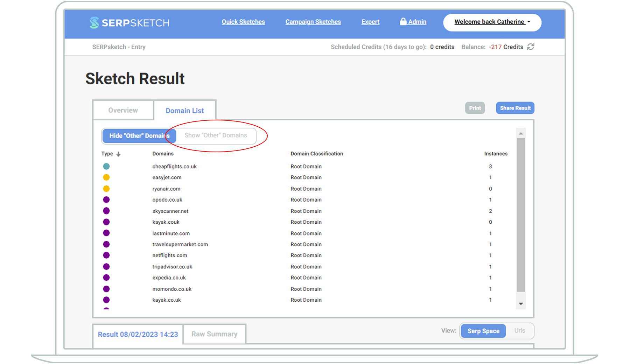This screenshot has width=630, height=364.
Task: Click the scrollbar up arrow
Action: coord(521,133)
